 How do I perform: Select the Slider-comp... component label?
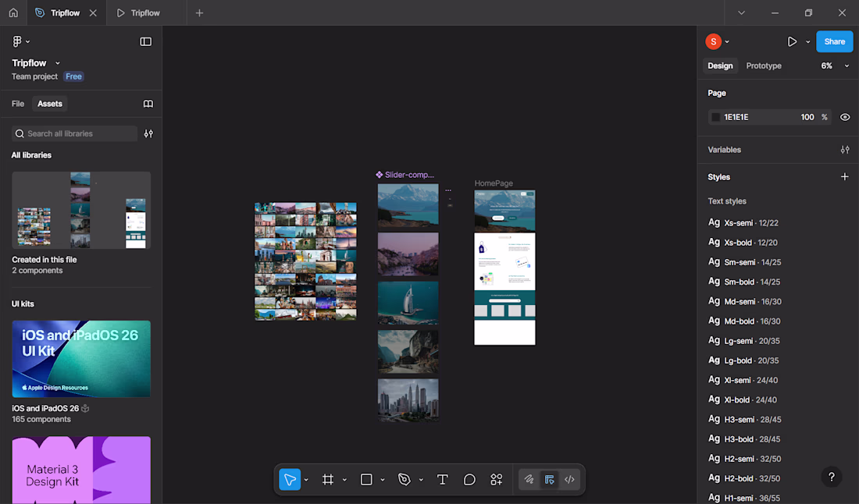click(x=405, y=175)
